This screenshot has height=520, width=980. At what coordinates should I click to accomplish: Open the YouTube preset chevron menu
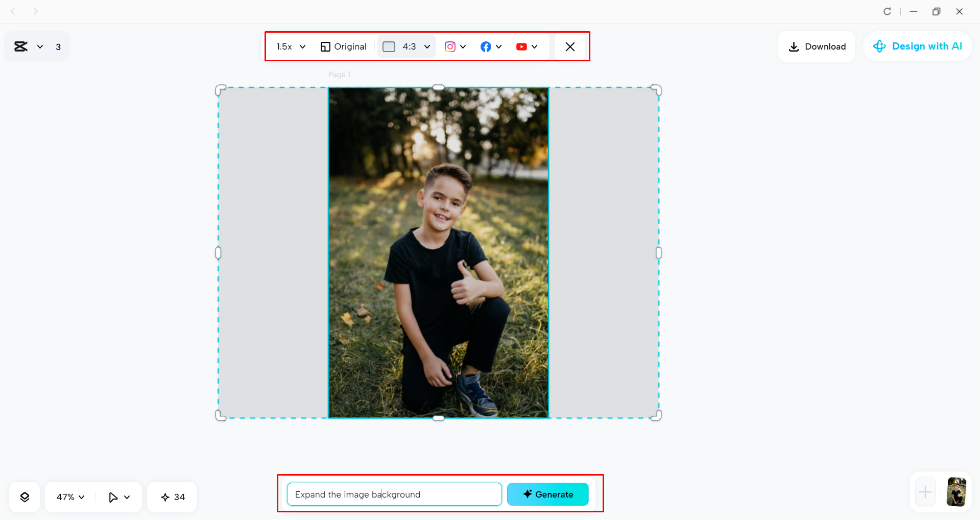535,46
